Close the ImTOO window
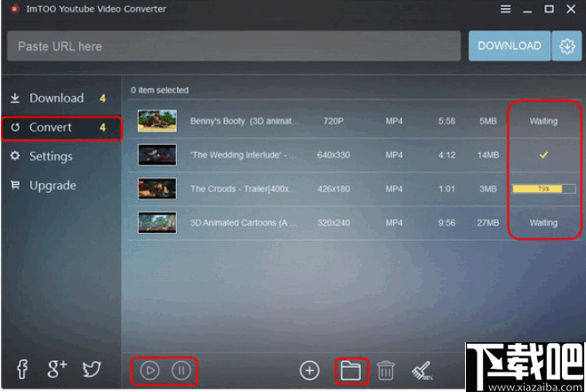This screenshot has width=586, height=392. (571, 9)
